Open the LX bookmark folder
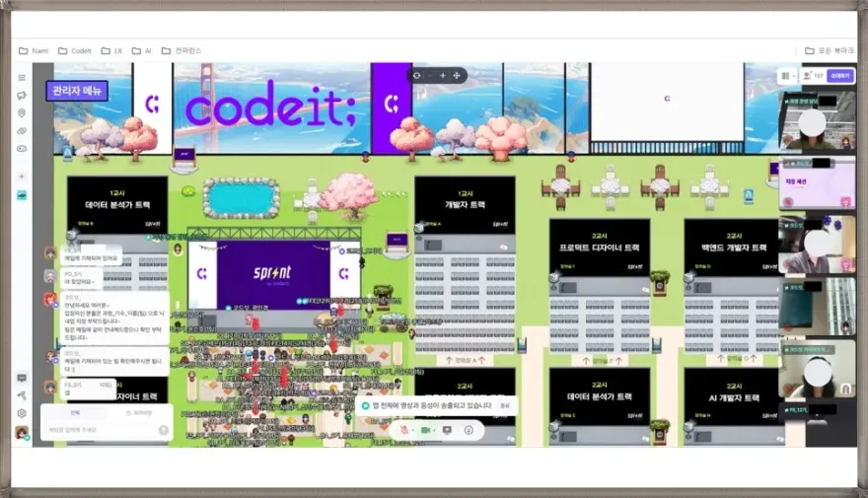The image size is (868, 498). click(111, 50)
